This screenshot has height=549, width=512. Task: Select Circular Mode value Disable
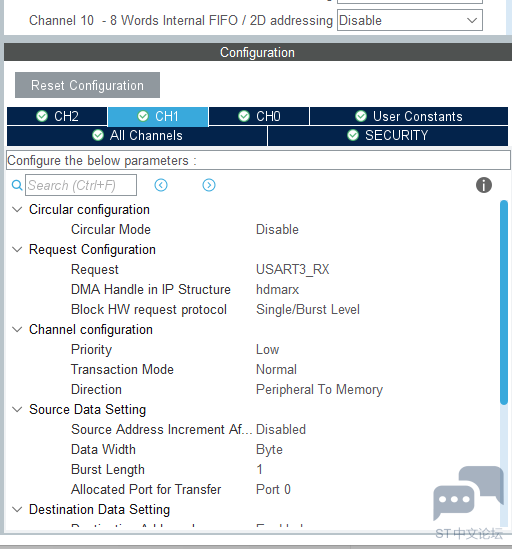(277, 230)
